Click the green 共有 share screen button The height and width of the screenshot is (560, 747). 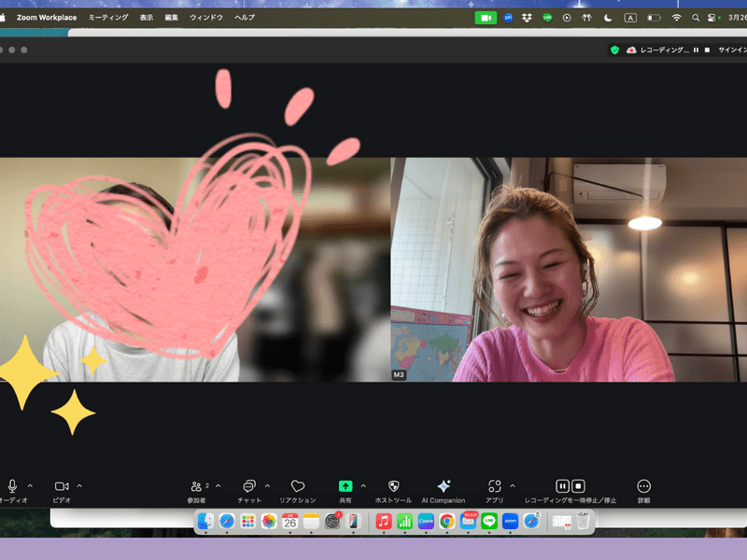(x=345, y=486)
